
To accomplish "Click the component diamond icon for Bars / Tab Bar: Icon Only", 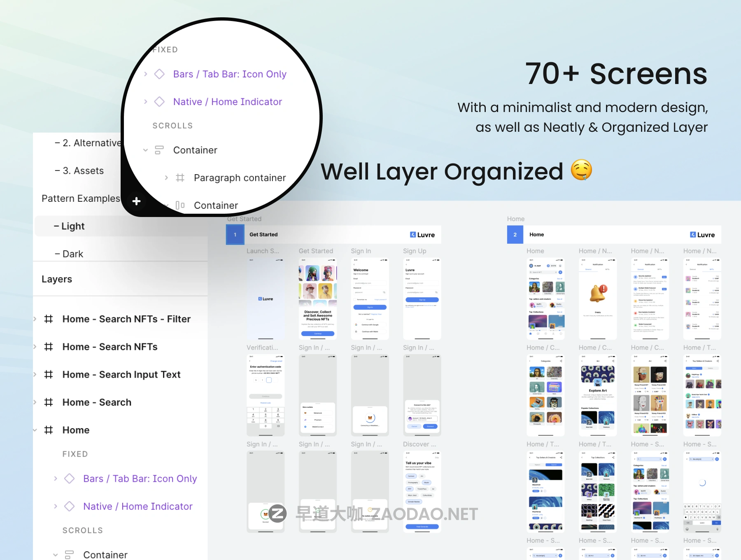I will click(70, 478).
